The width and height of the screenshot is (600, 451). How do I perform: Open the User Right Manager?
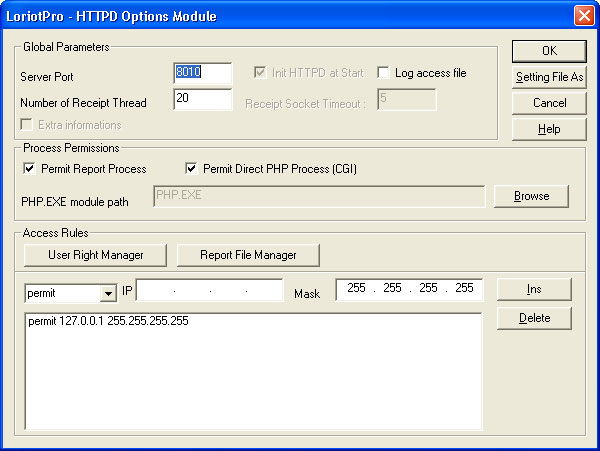[x=95, y=254]
